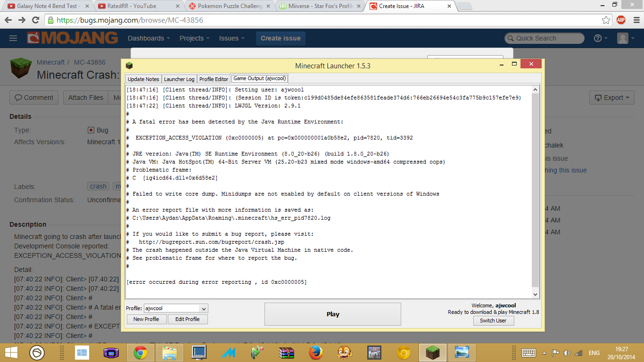Viewport: 644px width, 362px height.
Task: Open the blue M taskbar application
Action: click(x=228, y=353)
